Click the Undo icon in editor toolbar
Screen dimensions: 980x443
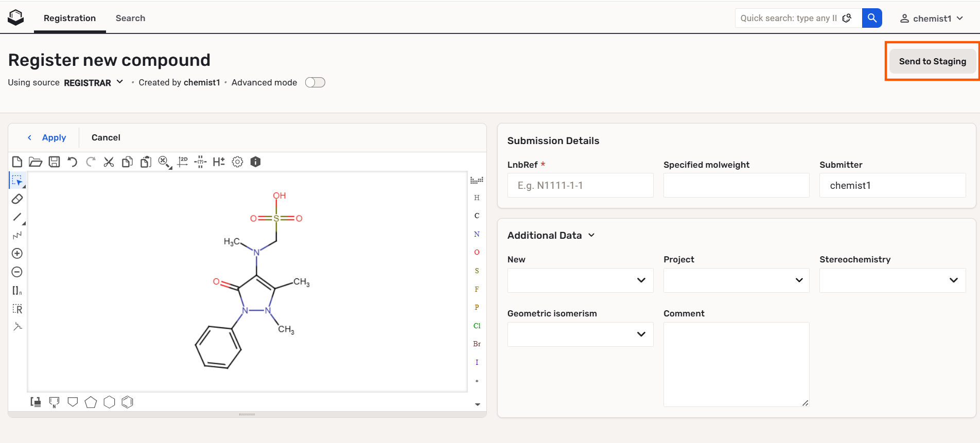(72, 162)
